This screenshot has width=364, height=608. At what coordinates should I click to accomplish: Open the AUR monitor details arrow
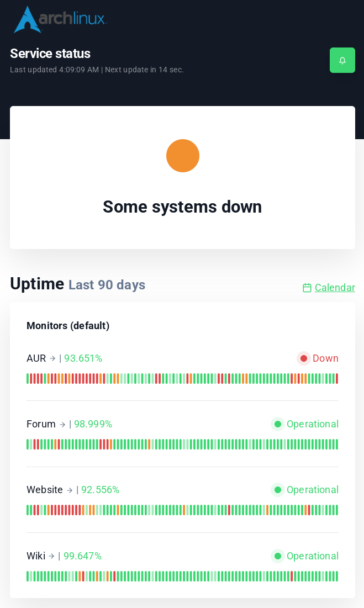point(52,358)
